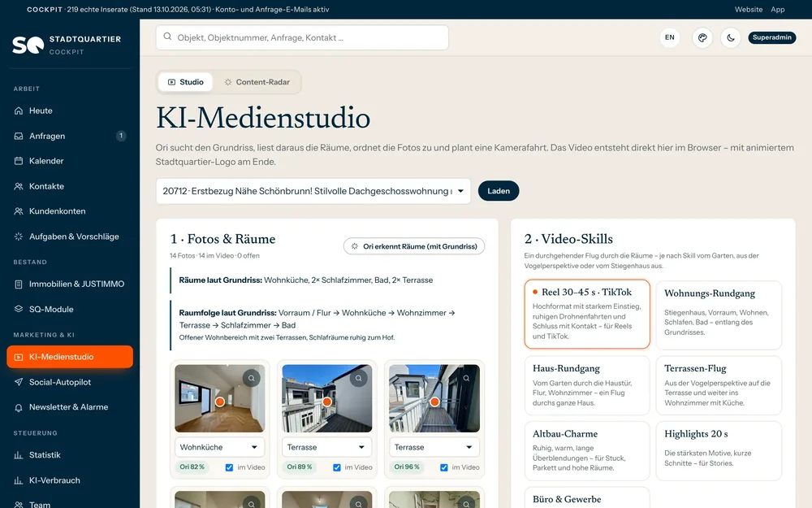Open the room dropdown under Ori 89 % photo
This screenshot has height=508, width=812.
point(326,447)
